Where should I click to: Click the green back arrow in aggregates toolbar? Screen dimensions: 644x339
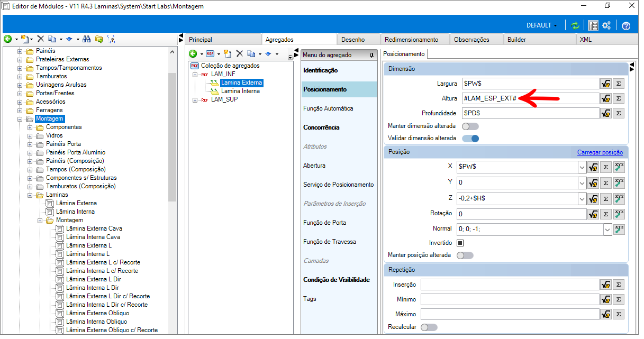[x=193, y=53]
